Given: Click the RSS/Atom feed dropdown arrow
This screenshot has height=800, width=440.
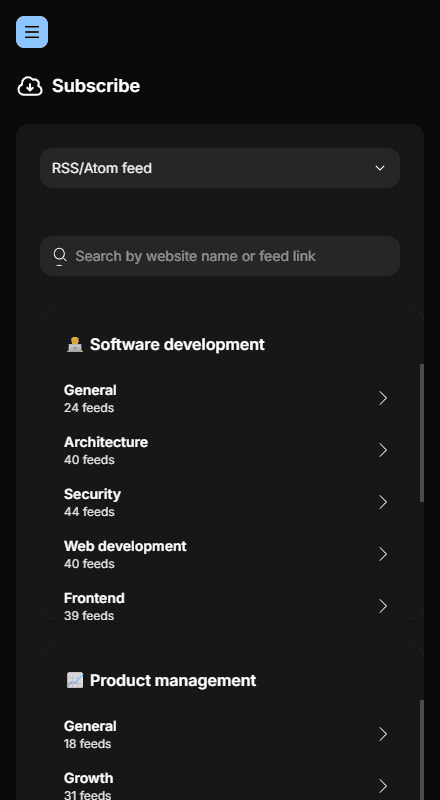Looking at the screenshot, I should (380, 168).
